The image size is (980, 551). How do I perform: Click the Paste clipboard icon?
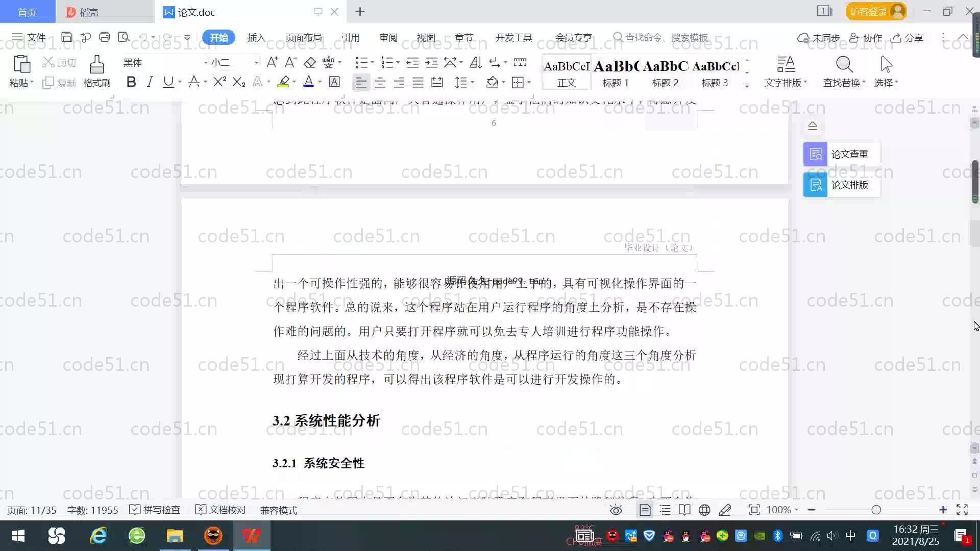(x=21, y=65)
